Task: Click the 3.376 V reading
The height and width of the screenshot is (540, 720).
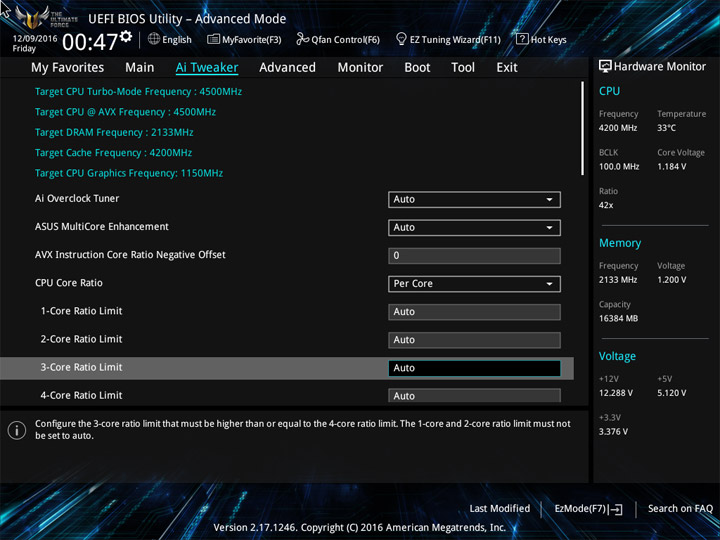Action: [x=613, y=432]
